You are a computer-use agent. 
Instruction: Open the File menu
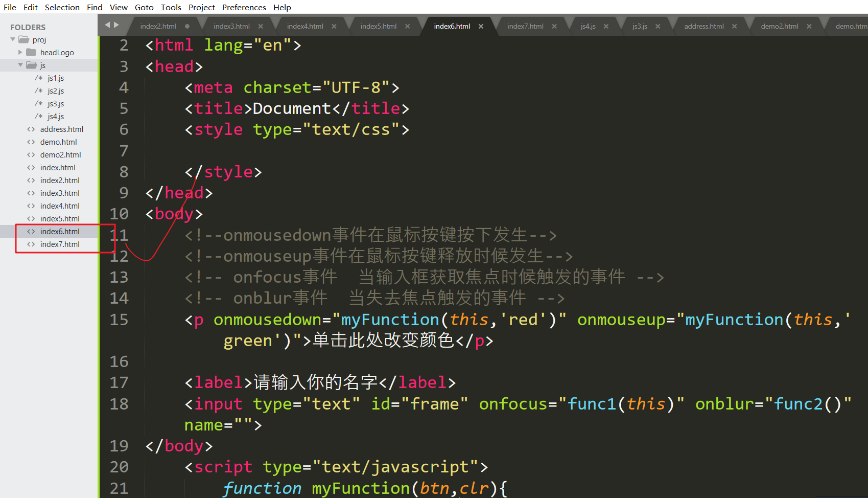(x=10, y=7)
